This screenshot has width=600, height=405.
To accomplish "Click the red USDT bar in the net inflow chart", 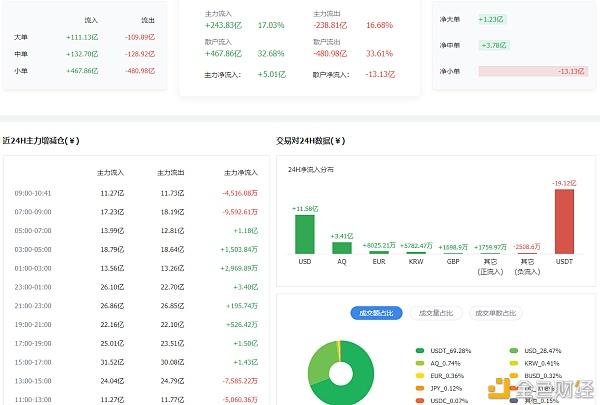I will [x=564, y=221].
